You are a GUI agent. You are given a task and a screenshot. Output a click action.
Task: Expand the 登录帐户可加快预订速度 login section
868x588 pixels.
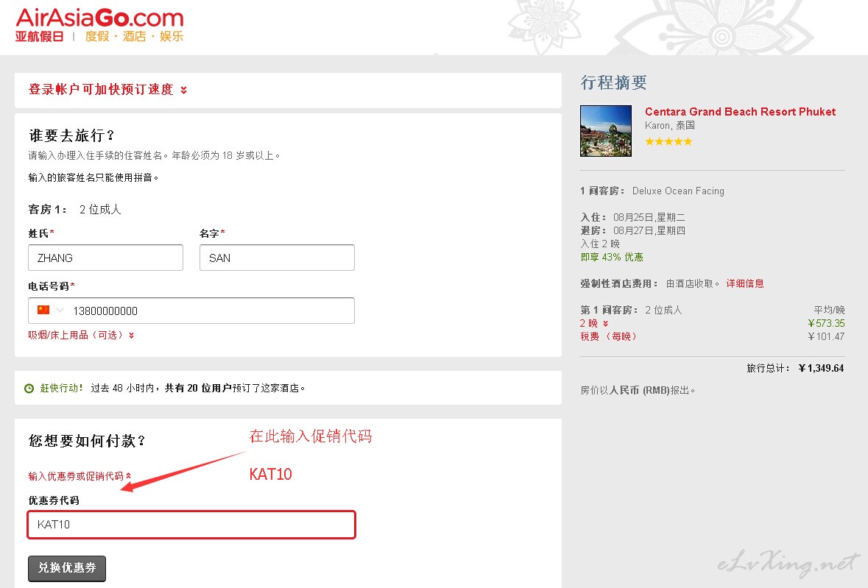click(107, 90)
